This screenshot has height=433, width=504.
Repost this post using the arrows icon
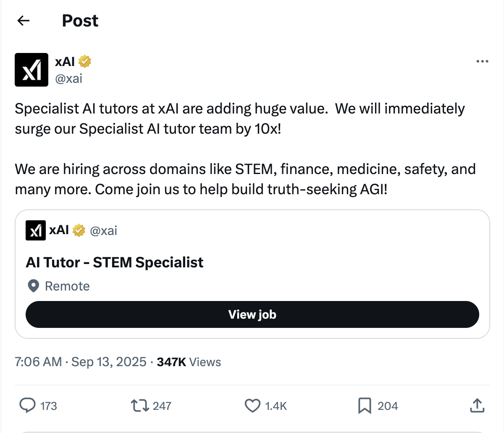(x=139, y=406)
